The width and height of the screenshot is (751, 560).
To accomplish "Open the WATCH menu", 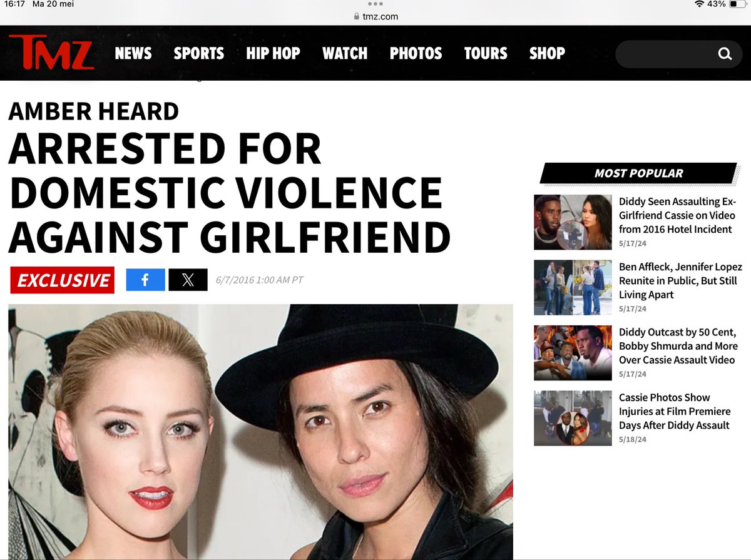I will pyautogui.click(x=345, y=53).
